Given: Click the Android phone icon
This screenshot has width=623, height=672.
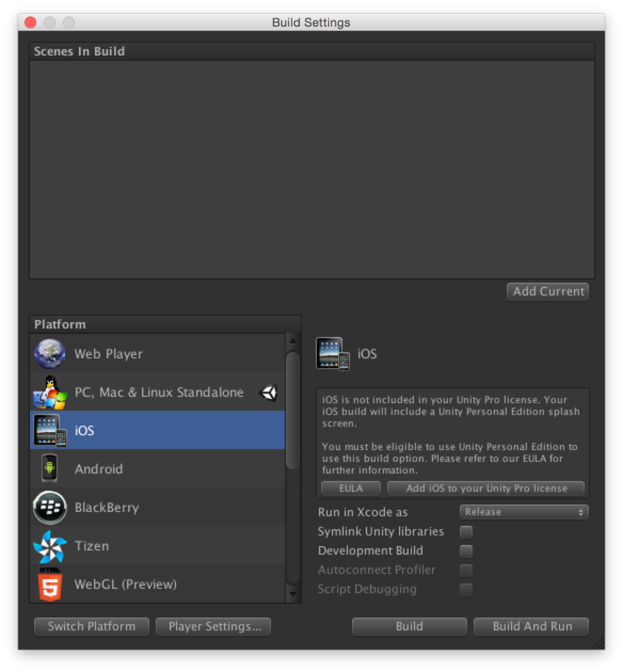Looking at the screenshot, I should coord(50,468).
